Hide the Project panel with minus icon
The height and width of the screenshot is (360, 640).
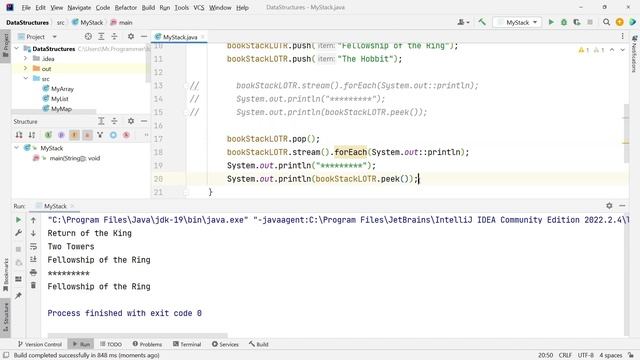144,37
